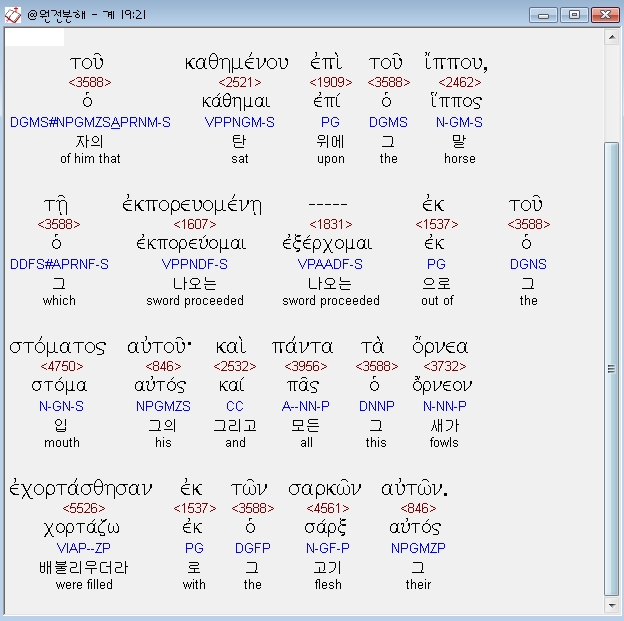Click the gloss 'which'
Image resolution: width=624 pixels, height=621 pixels.
[59, 301]
